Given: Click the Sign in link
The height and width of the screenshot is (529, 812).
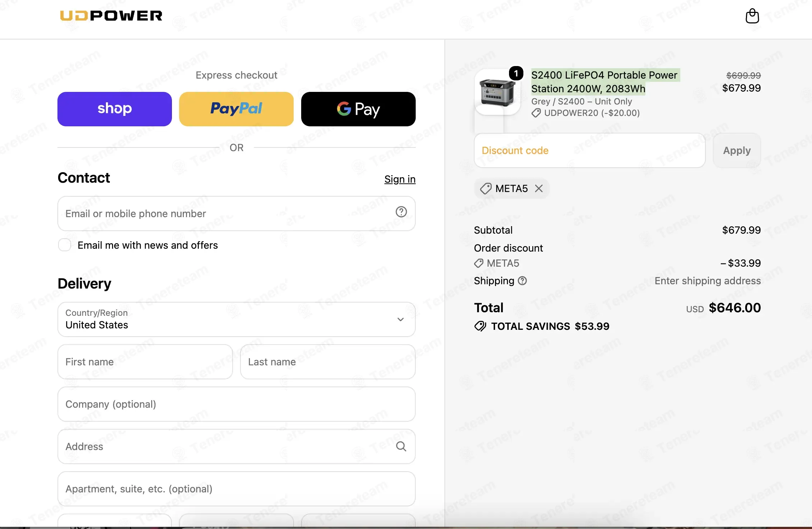Looking at the screenshot, I should coord(400,179).
